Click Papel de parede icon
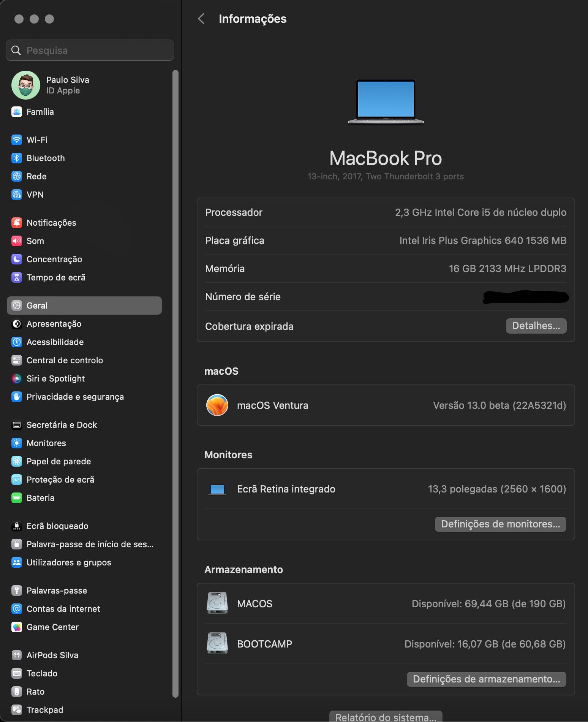The width and height of the screenshot is (588, 722). click(x=17, y=461)
